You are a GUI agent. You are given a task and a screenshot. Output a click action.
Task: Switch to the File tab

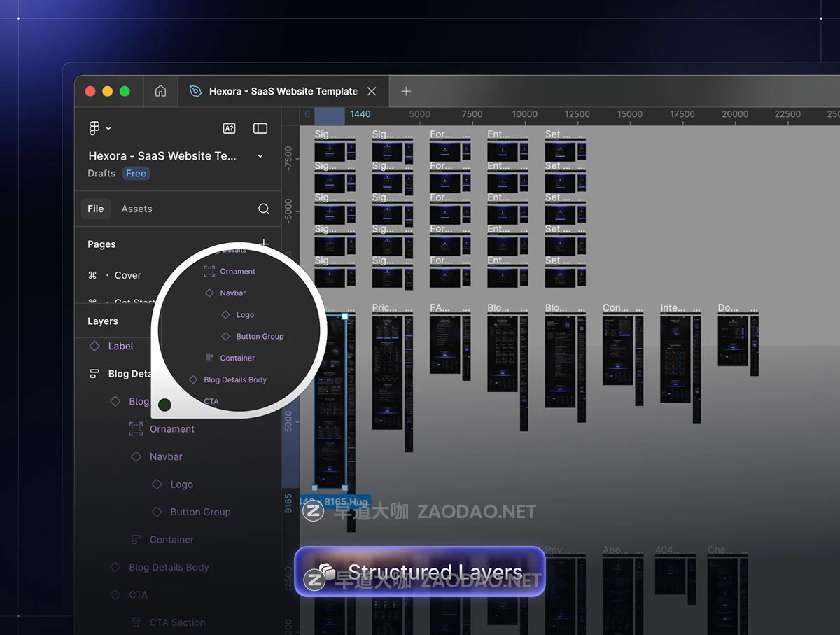point(96,209)
